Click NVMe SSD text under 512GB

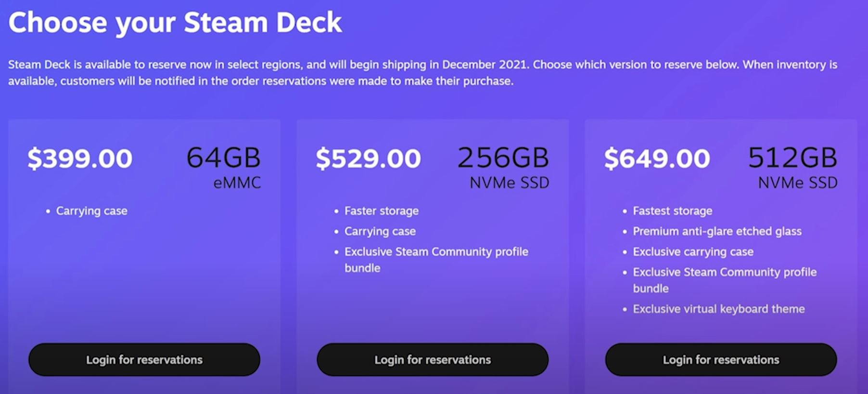point(797,183)
